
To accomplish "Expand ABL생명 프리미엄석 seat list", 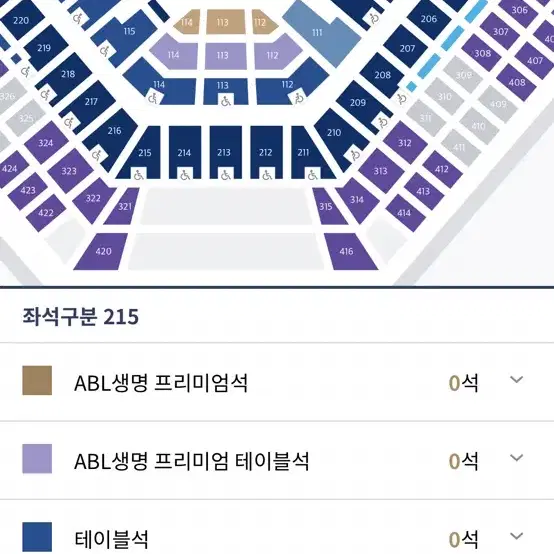I will 517,380.
